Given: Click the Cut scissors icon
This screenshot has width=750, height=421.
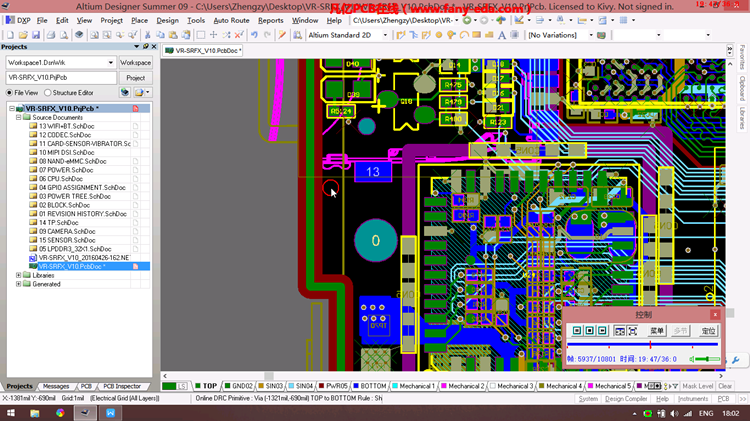Looking at the screenshot, I should [147, 35].
